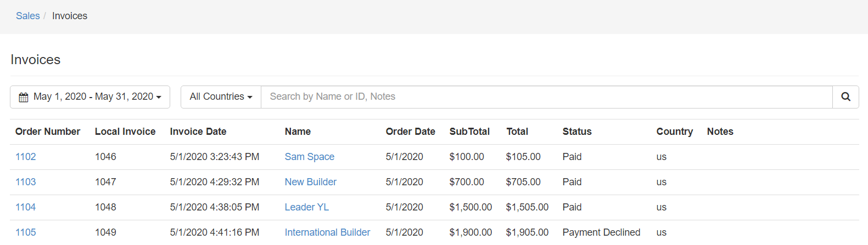
Task: Expand the All Countries filter dropdown
Action: coord(221,97)
